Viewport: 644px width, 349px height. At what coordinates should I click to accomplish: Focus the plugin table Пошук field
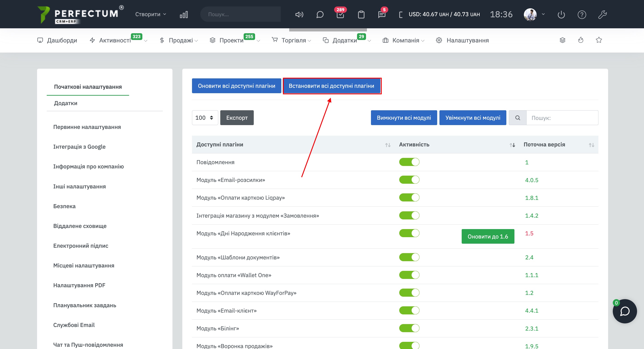coord(562,118)
